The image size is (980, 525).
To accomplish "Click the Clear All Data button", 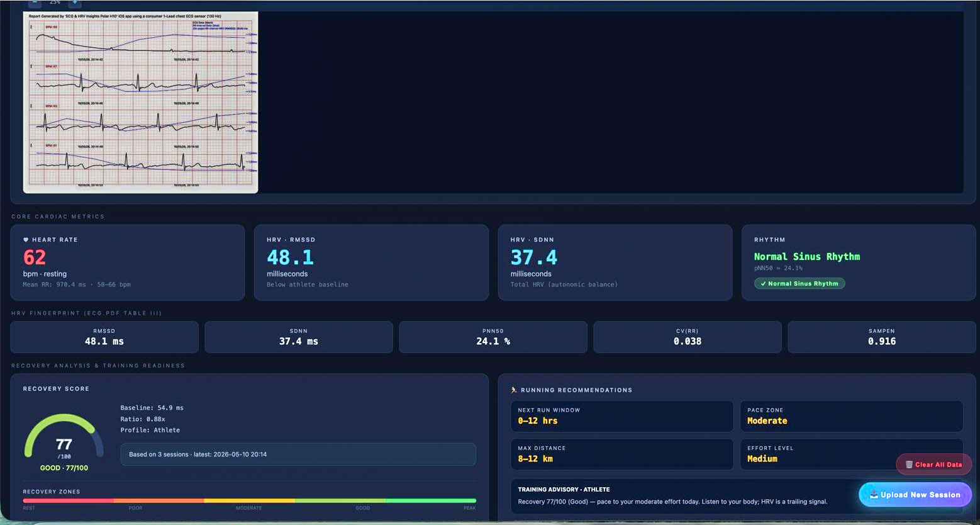I will point(934,465).
